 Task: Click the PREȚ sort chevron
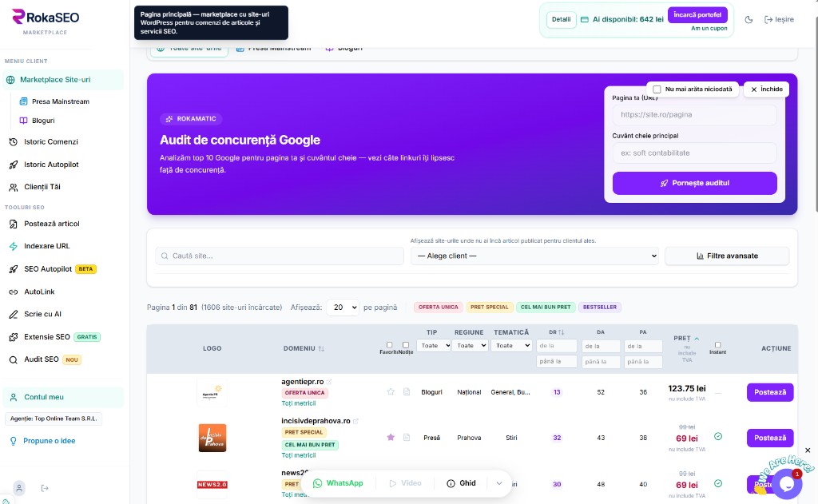[x=697, y=339]
